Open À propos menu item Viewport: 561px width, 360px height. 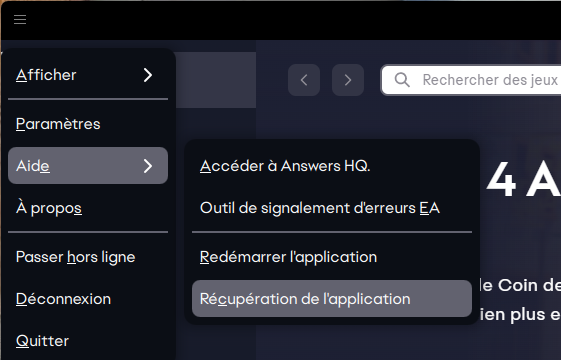[x=88, y=208]
